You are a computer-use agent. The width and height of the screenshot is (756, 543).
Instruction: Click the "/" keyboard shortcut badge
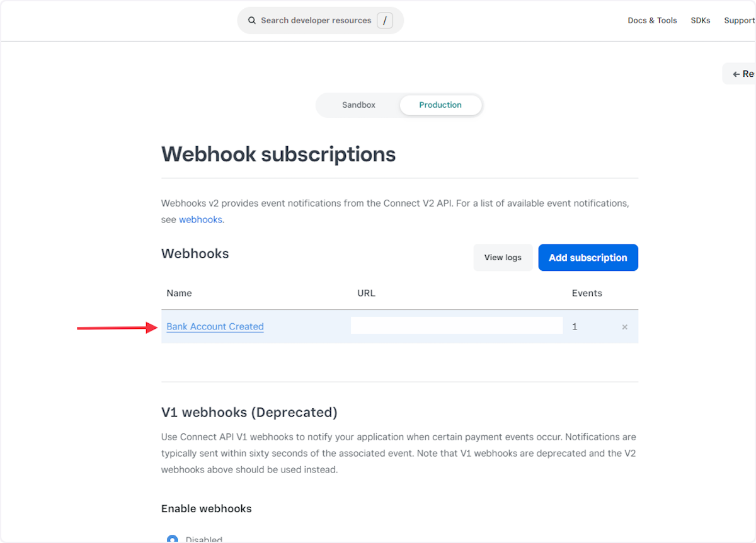pos(385,20)
